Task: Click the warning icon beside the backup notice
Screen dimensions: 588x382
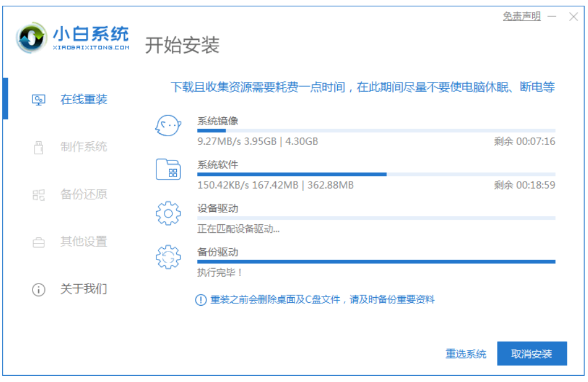Action: 201,300
